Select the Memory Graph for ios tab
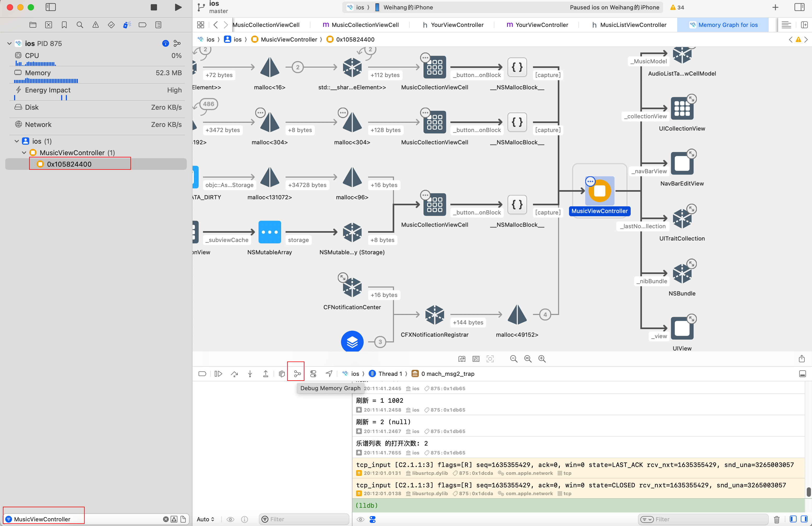This screenshot has height=526, width=812. pyautogui.click(x=723, y=25)
